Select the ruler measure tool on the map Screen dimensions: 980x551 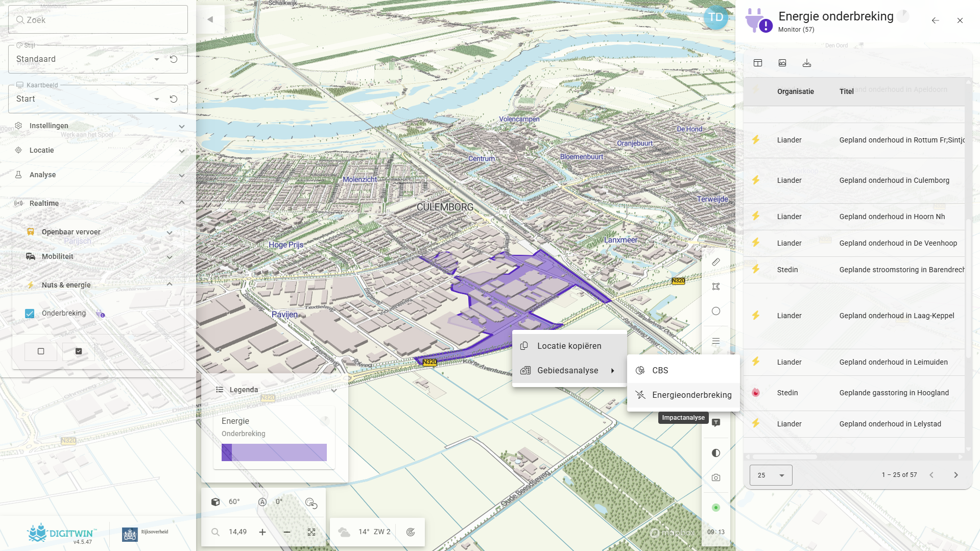pos(715,262)
